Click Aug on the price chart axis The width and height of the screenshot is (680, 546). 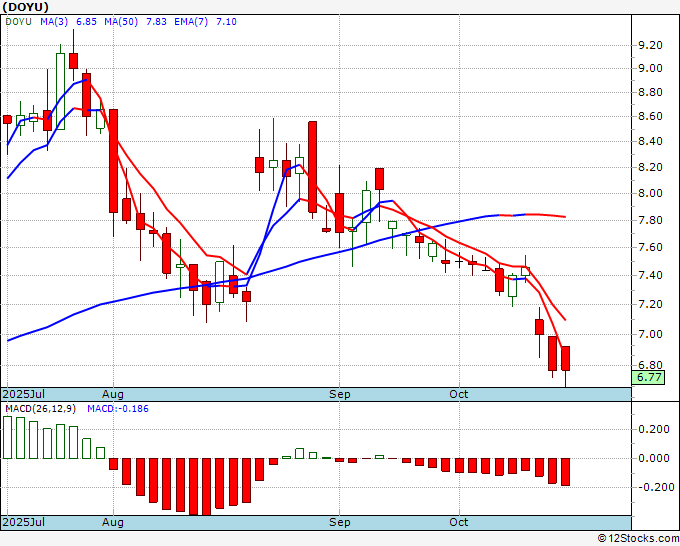(x=113, y=394)
